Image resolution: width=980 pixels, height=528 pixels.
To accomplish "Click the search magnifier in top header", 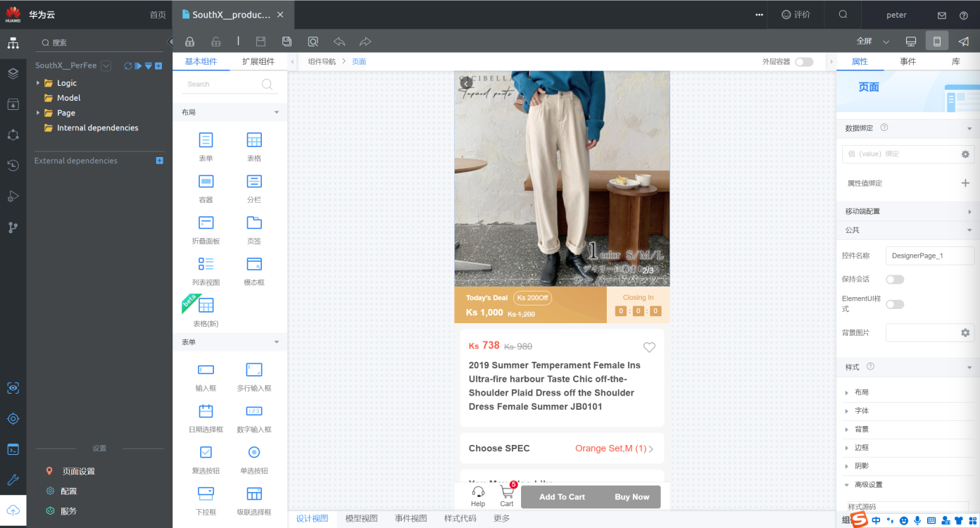I will pos(843,14).
